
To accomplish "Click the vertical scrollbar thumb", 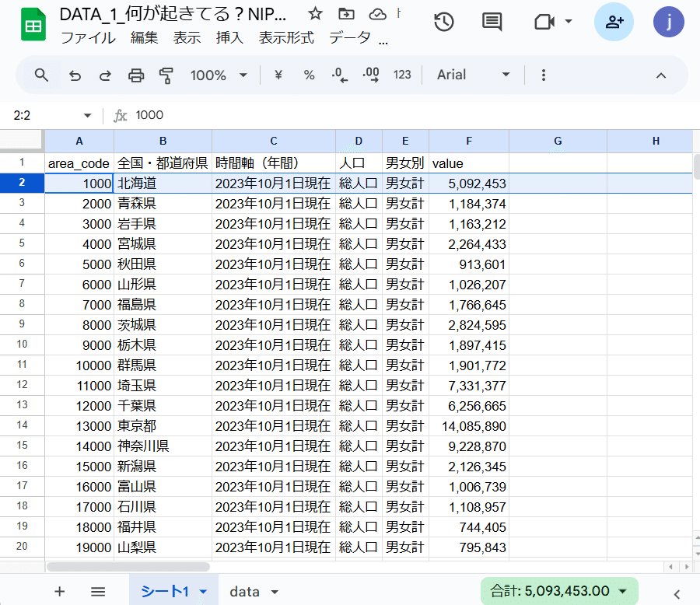I will coord(696,166).
